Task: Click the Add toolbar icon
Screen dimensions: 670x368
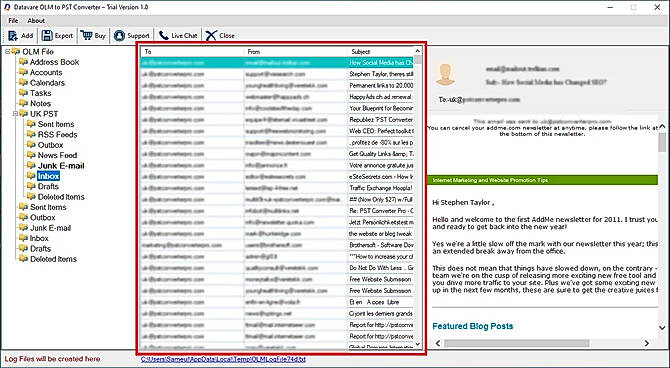Action: tap(13, 35)
